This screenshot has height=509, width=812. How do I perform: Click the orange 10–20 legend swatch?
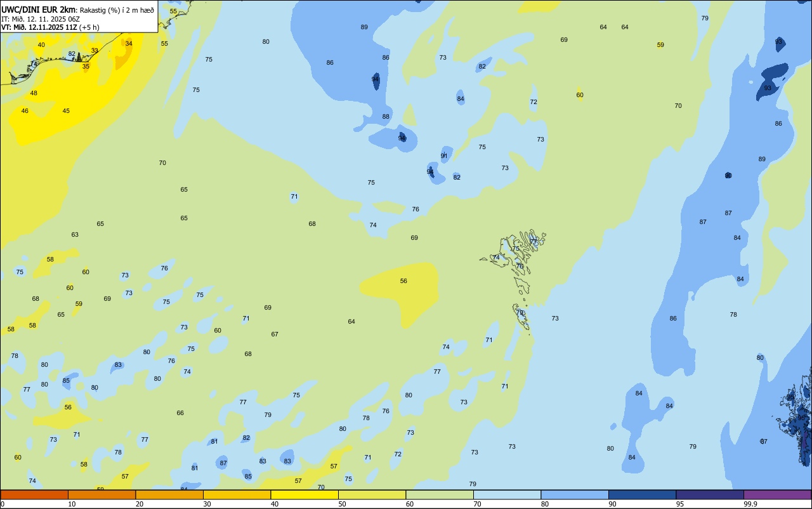tap(101, 494)
